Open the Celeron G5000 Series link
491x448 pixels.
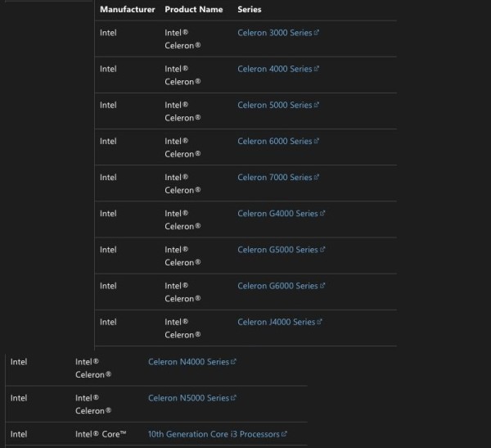(277, 250)
